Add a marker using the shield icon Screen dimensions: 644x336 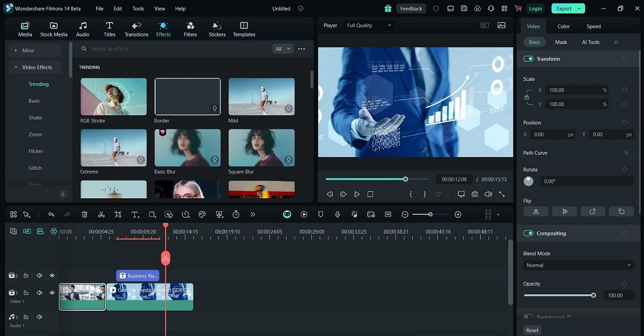click(x=320, y=214)
